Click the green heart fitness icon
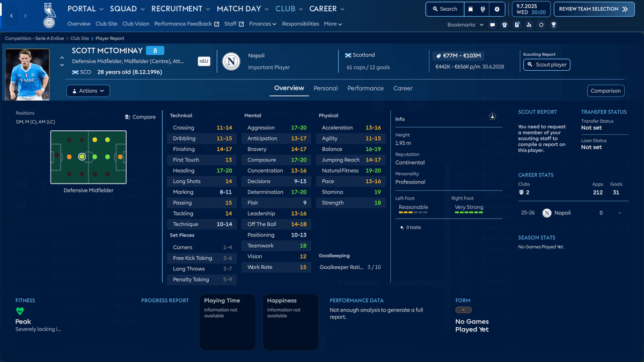Viewport: 644px width, 362px height. tap(20, 311)
